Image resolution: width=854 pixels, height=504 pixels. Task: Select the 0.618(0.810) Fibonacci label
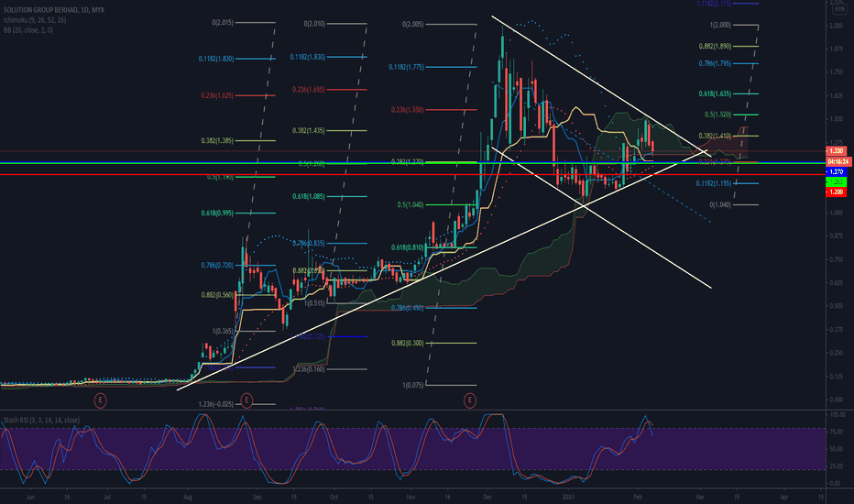click(x=408, y=247)
